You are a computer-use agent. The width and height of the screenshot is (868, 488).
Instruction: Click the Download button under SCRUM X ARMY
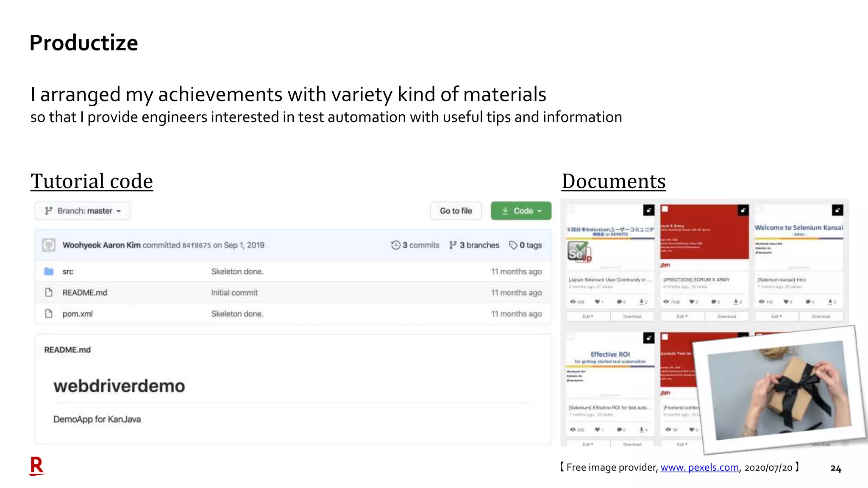726,316
